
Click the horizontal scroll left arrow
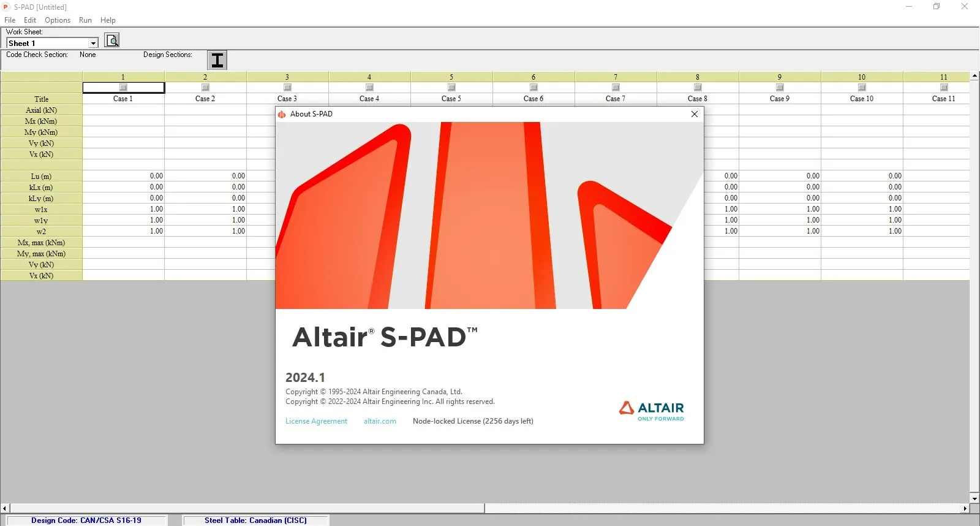(5, 508)
